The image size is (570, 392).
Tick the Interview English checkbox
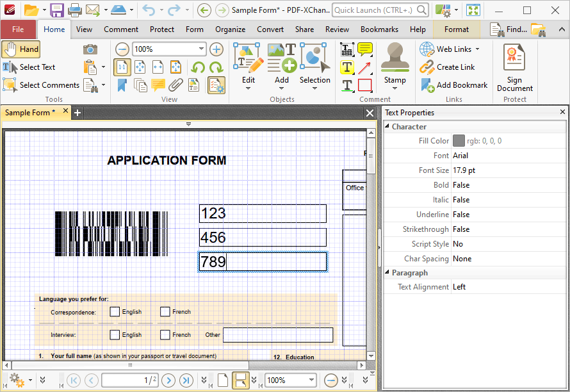coord(115,334)
